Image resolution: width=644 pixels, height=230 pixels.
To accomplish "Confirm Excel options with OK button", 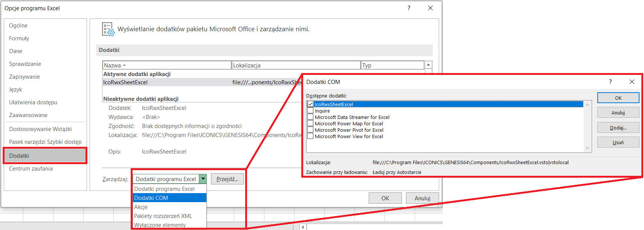I will click(x=385, y=198).
